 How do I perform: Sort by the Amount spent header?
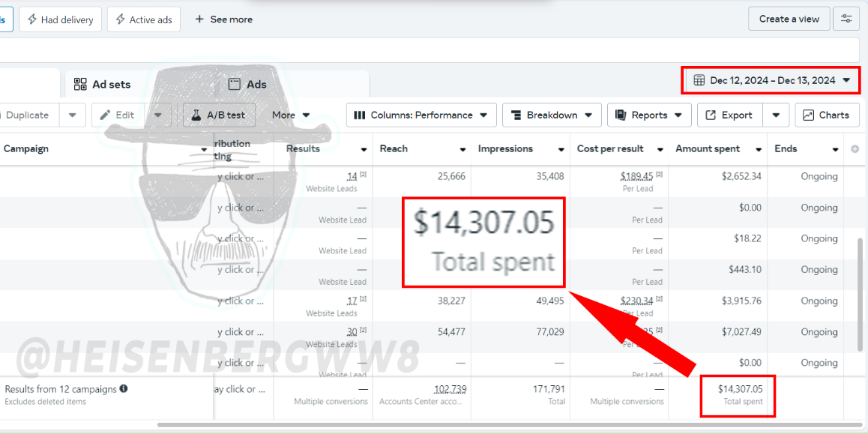point(708,148)
